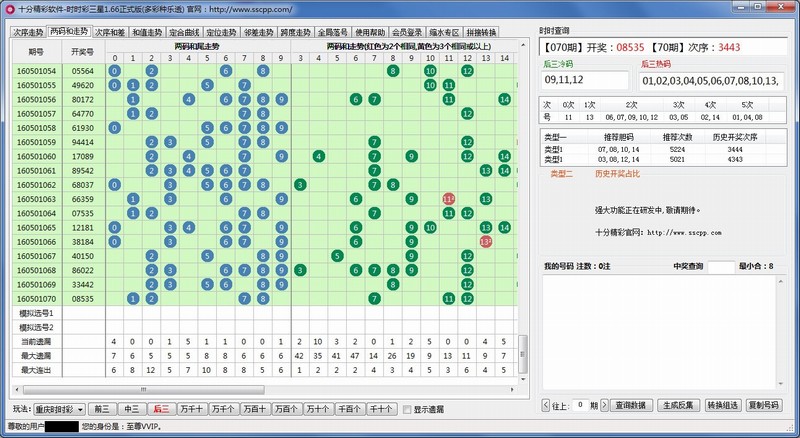Image resolution: width=800 pixels, height=438 pixels.
Task: Choose the 万千十 position button
Action: pos(193,409)
